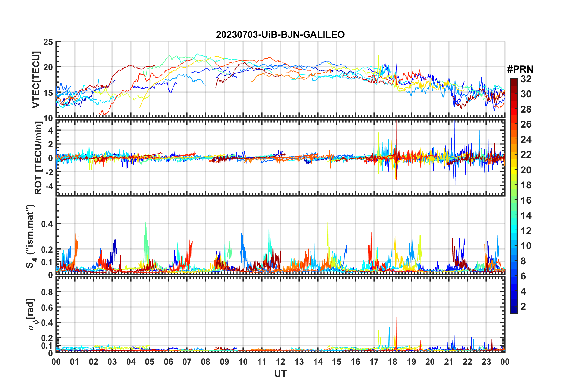
Task: Click x-axis tick label 19
Action: tap(411, 362)
